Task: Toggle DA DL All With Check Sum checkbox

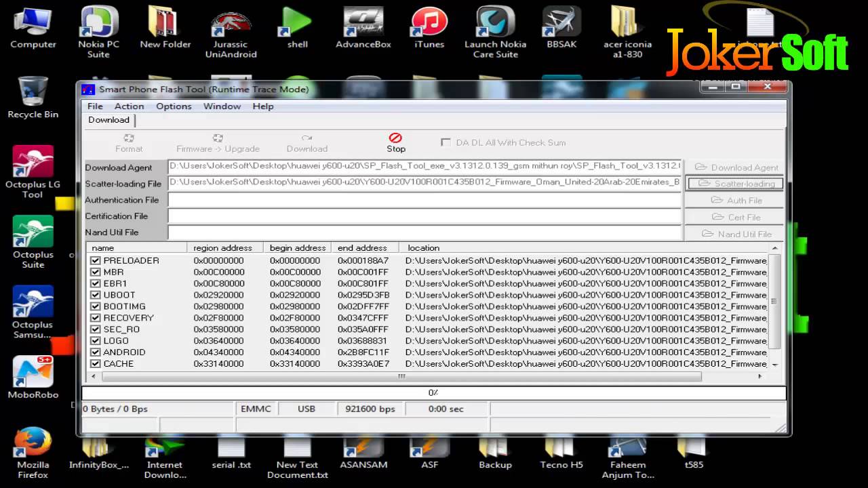Action: click(446, 142)
